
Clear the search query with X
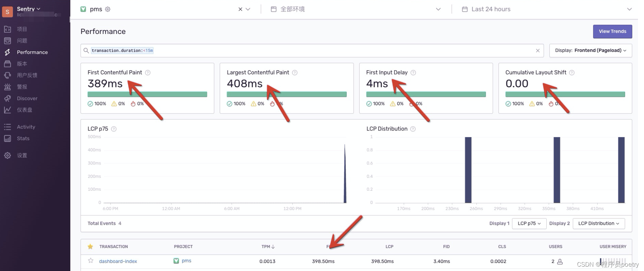(x=538, y=51)
